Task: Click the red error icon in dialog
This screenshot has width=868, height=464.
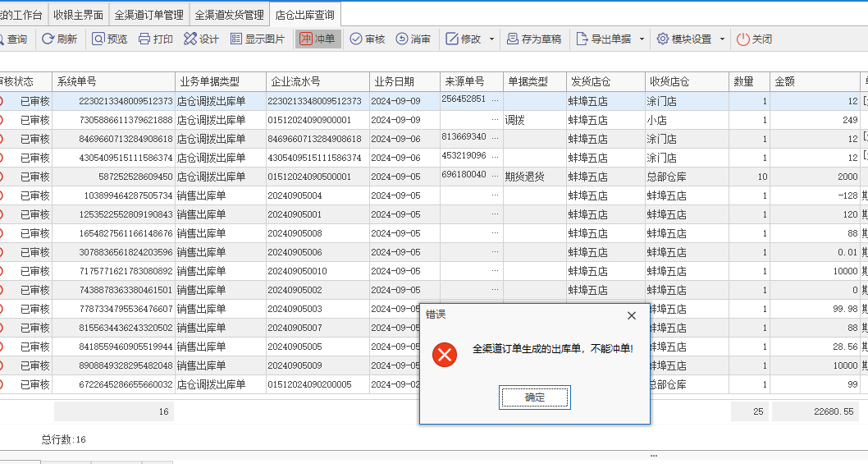Action: click(x=445, y=355)
